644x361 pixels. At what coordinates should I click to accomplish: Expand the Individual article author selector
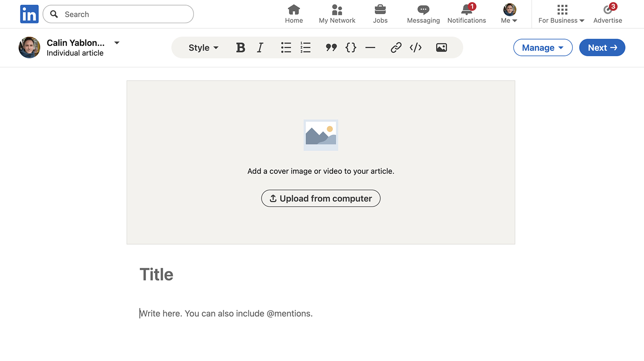point(116,42)
